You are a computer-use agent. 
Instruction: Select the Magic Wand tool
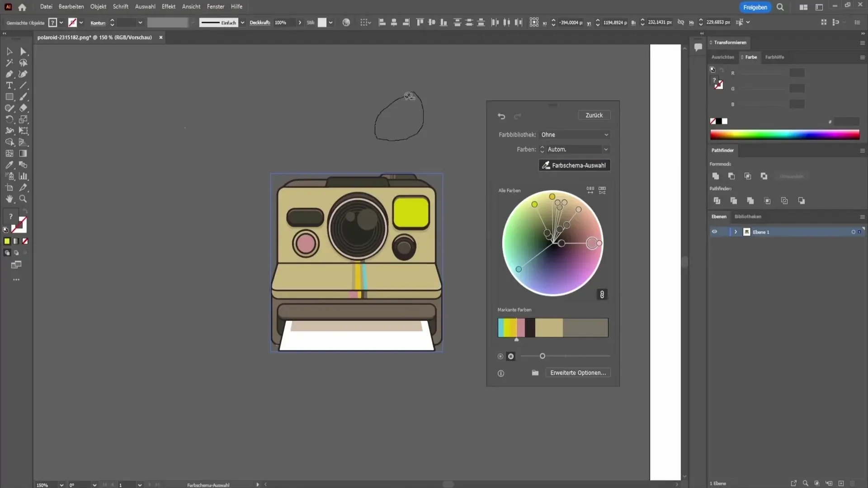[x=9, y=63]
